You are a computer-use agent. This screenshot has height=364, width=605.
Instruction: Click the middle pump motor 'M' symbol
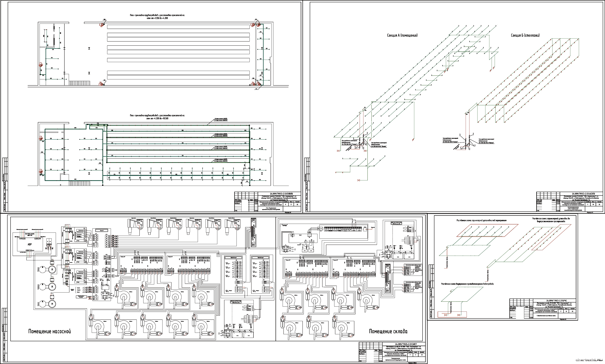pos(52,286)
